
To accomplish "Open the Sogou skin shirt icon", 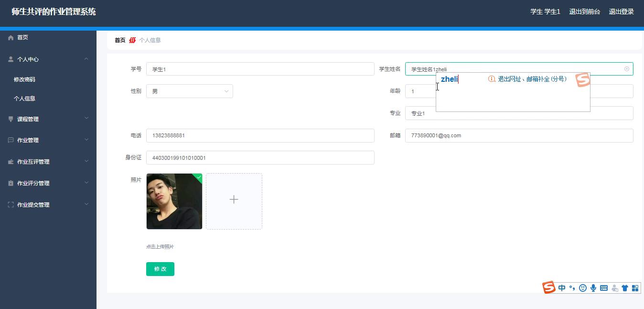I will (624, 288).
